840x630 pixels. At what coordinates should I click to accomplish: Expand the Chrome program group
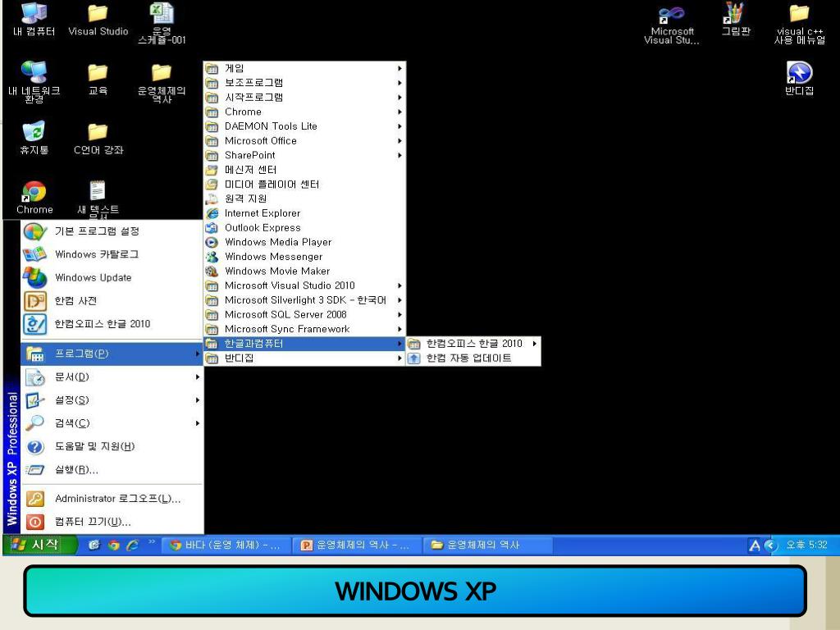304,112
